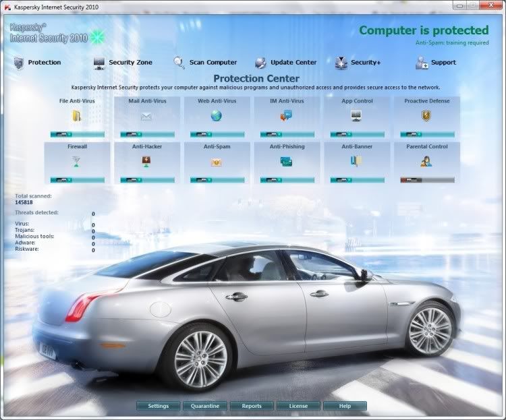Toggle the Anti-Hacker switch bar
The image size is (506, 420).
(x=148, y=180)
